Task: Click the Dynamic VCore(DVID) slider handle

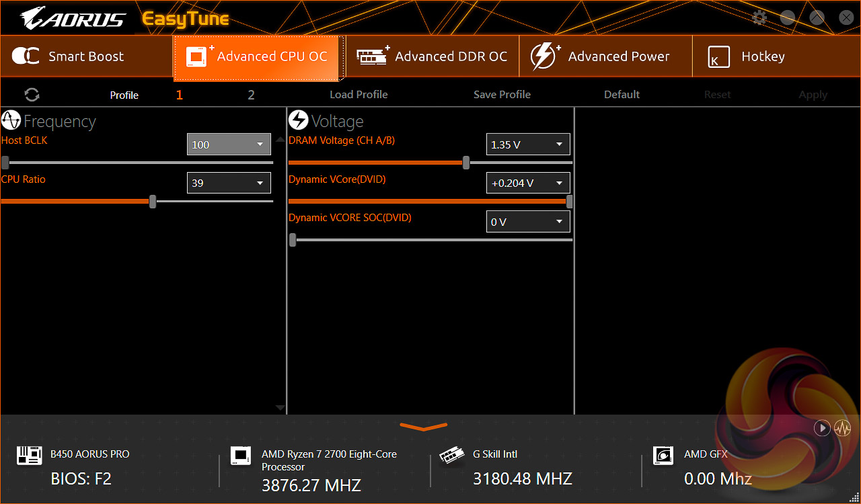Action: [x=570, y=201]
